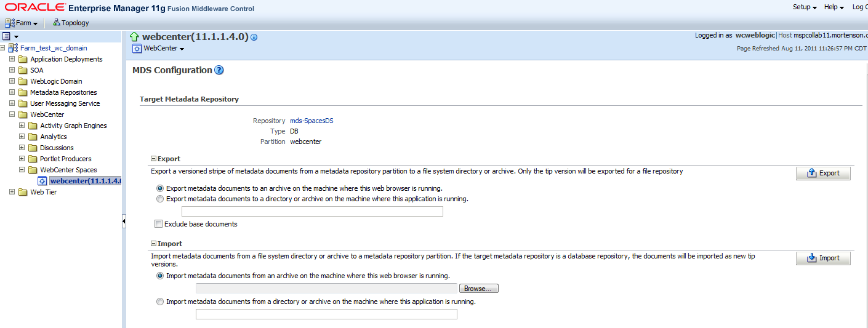Click the webcenter(11.1.1.4.0) tree node icon
The height and width of the screenshot is (328, 868).
coord(42,181)
